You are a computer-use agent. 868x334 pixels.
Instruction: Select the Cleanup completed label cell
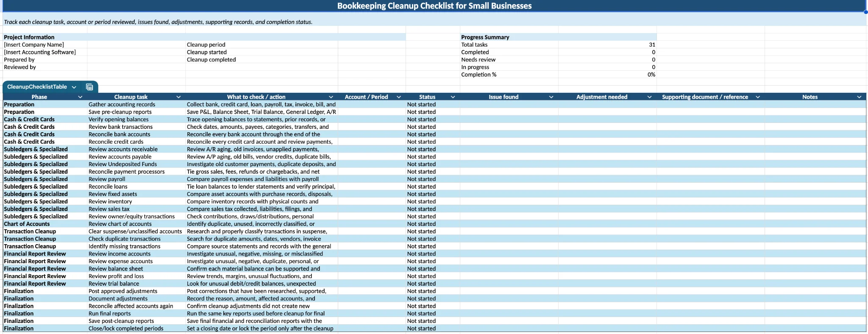pyautogui.click(x=262, y=60)
